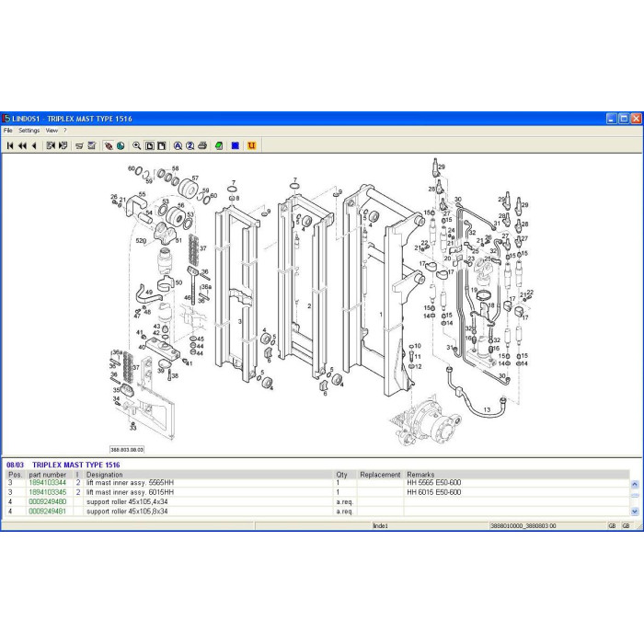The height and width of the screenshot is (644, 644).
Task: Open the File menu
Action: click(x=8, y=131)
